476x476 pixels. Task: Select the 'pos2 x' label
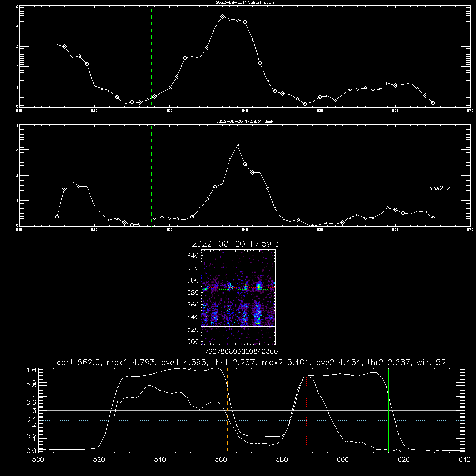[439, 188]
